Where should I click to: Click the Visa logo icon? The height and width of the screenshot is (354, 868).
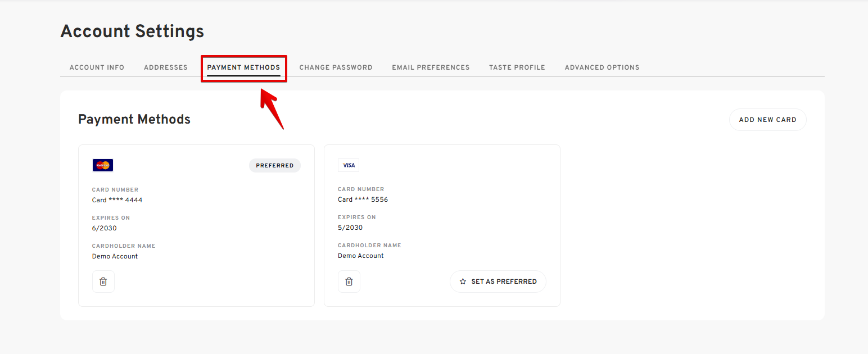[x=349, y=165]
